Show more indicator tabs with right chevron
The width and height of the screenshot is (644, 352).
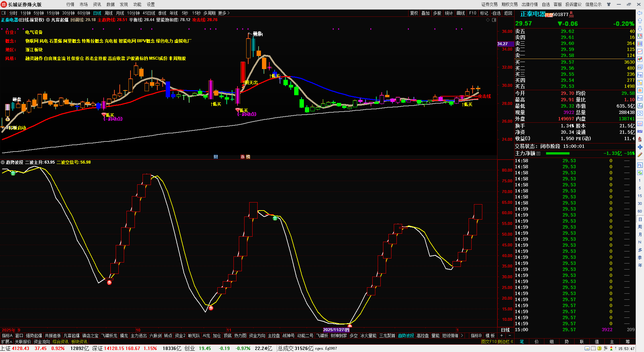point(462,336)
